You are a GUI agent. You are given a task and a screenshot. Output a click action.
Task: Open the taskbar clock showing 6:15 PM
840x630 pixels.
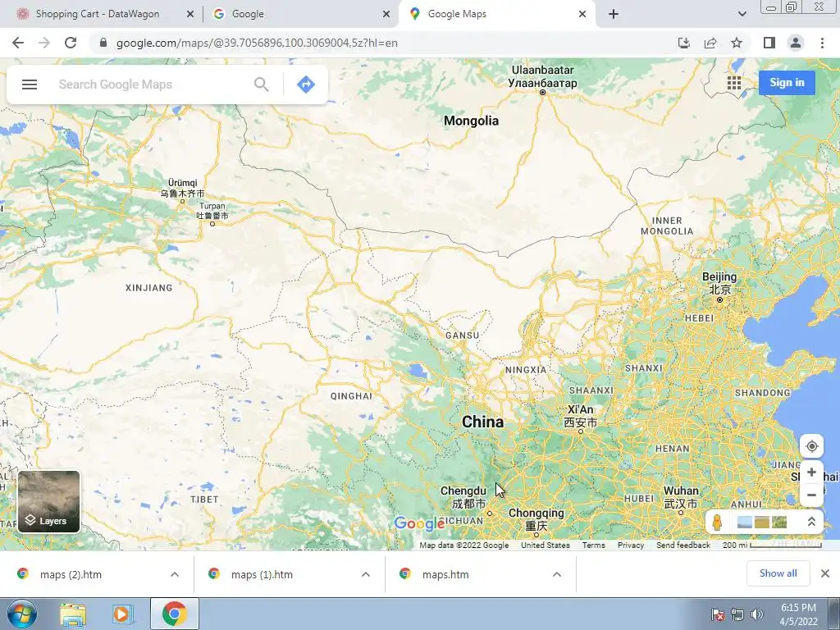tap(798, 614)
